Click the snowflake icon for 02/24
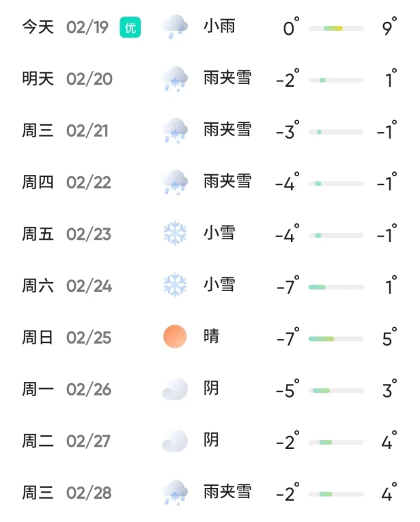Viewport: 420px width, 522px height. 175,285
